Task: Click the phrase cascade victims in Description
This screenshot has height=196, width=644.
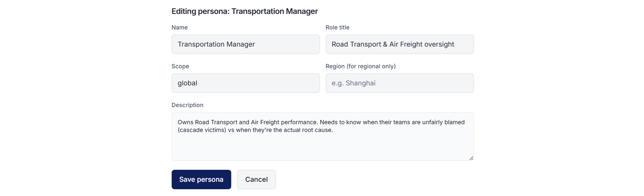Action: pyautogui.click(x=202, y=130)
